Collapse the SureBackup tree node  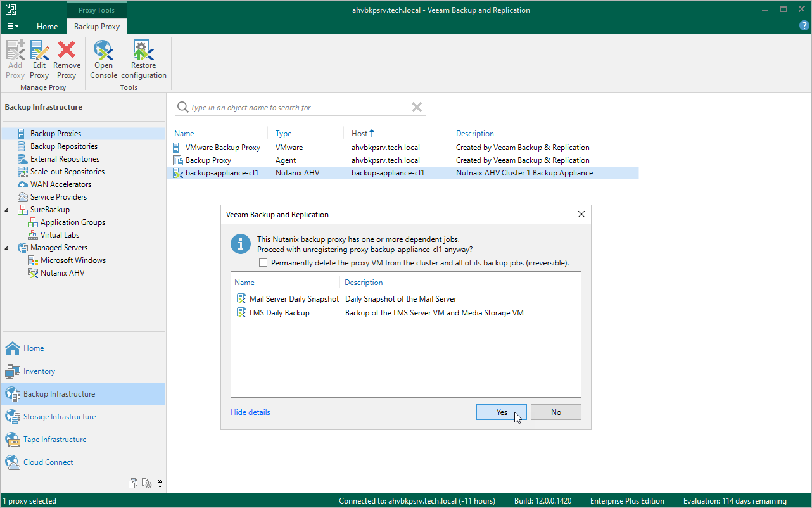pyautogui.click(x=7, y=210)
